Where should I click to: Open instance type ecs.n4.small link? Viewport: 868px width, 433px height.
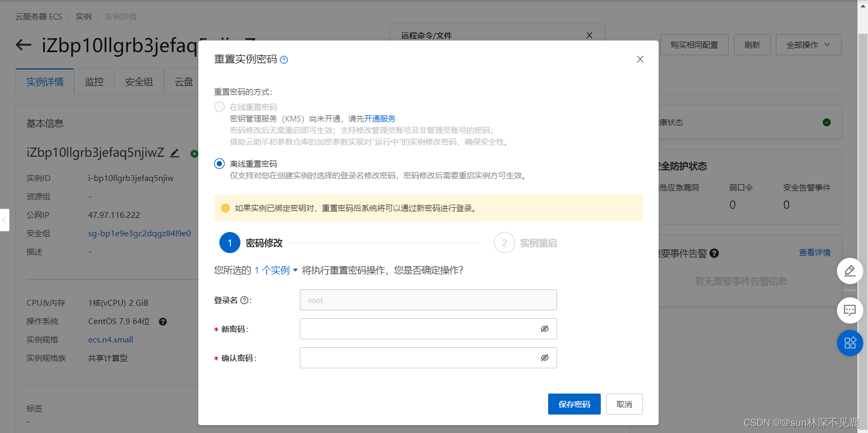pos(110,340)
